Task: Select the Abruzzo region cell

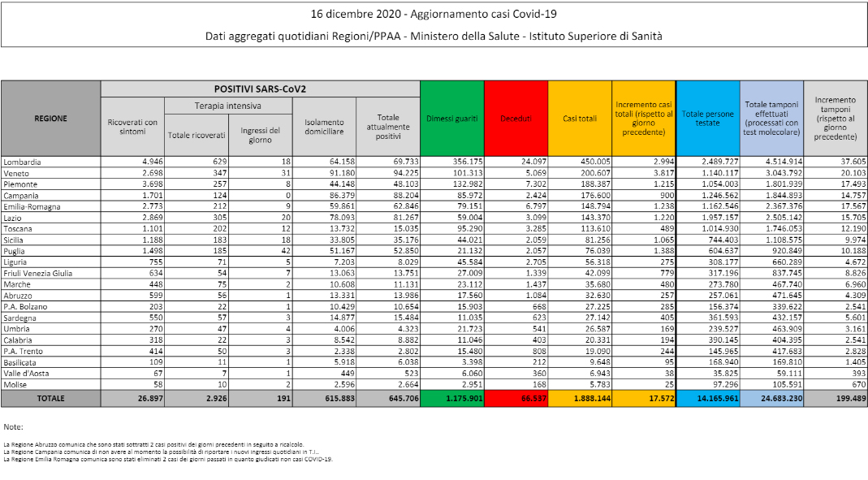Action: [x=51, y=295]
